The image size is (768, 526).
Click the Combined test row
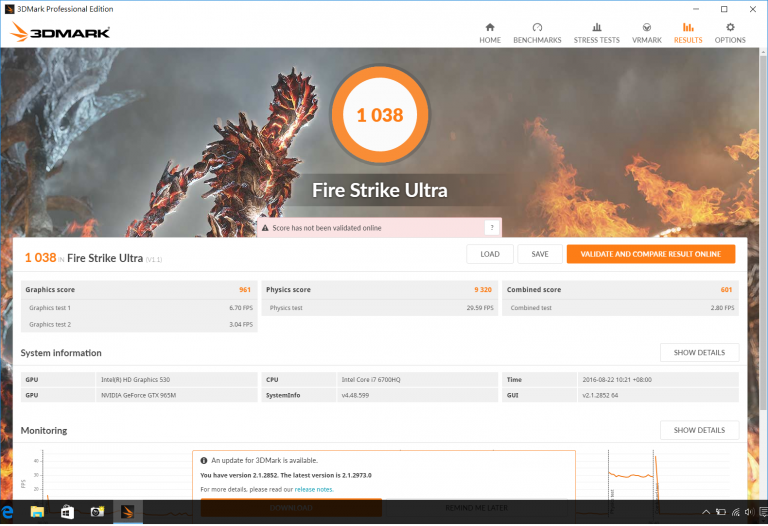tap(621, 308)
